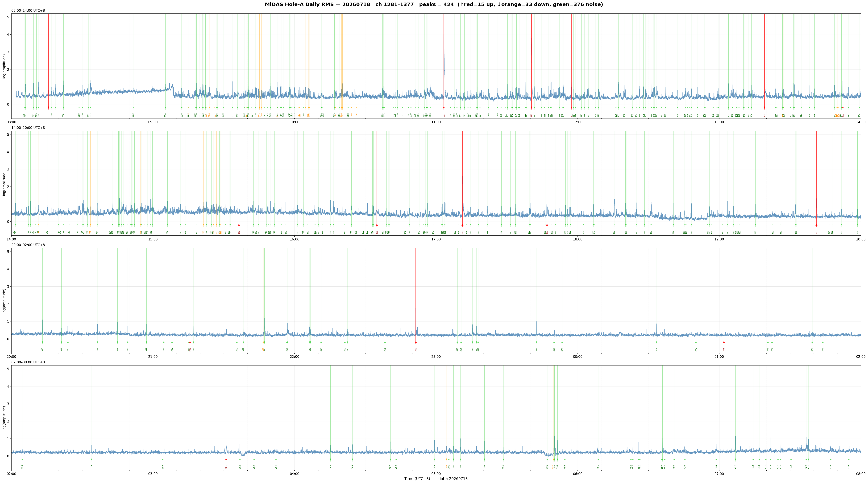Viewport: 868px width, 483px height.
Task: Select the red peak marker 087 near 11:00
Action: pos(444,108)
